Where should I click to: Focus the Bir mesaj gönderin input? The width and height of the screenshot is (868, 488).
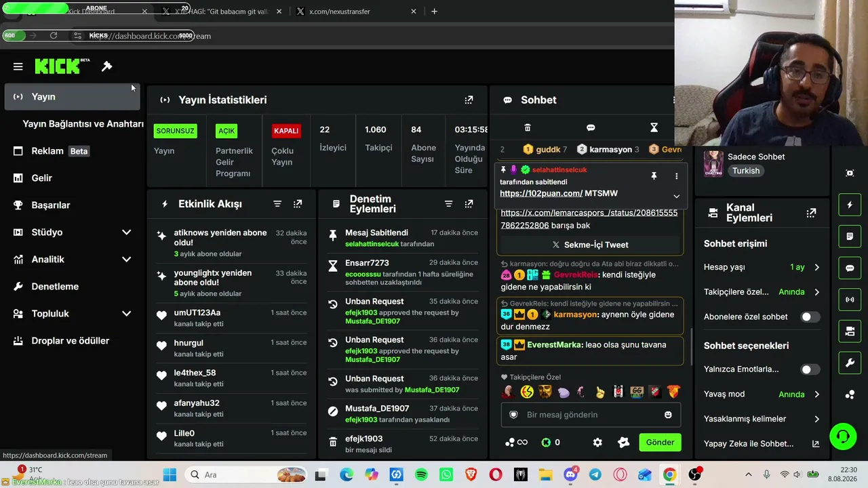point(590,415)
